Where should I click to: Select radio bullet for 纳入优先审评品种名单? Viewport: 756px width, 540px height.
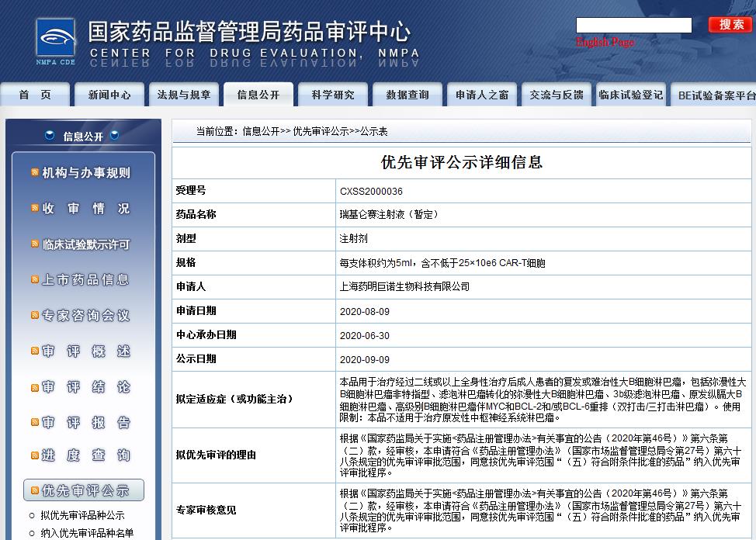click(31, 533)
